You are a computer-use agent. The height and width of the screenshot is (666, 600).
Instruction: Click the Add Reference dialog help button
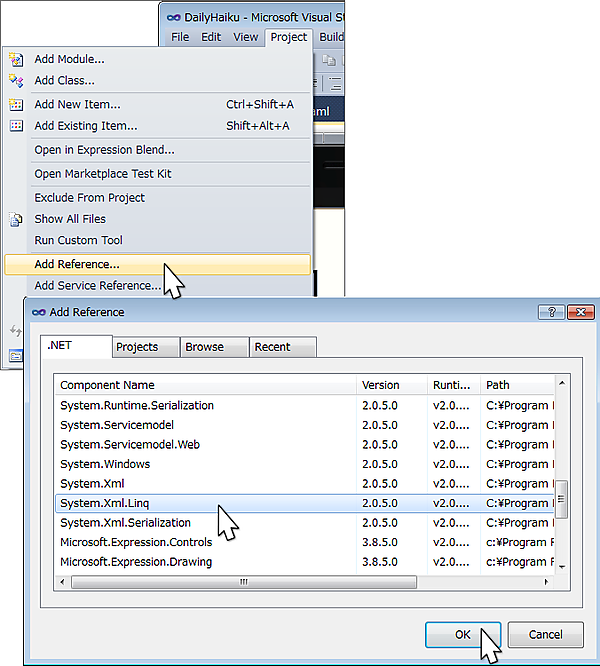tap(551, 312)
